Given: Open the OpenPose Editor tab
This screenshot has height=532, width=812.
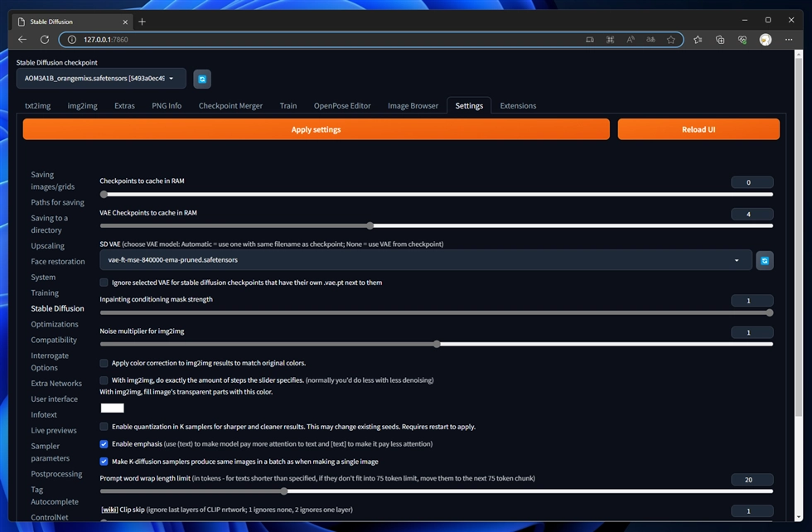Looking at the screenshot, I should click(x=342, y=106).
